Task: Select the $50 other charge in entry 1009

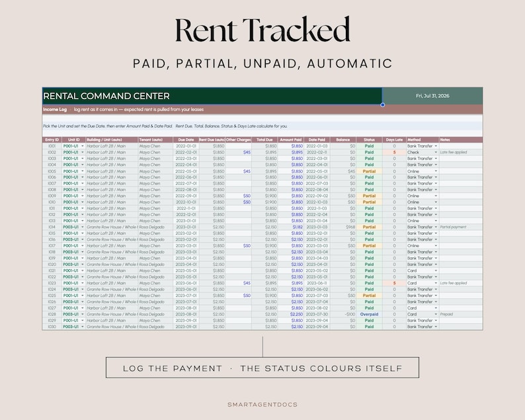Action: (x=239, y=196)
